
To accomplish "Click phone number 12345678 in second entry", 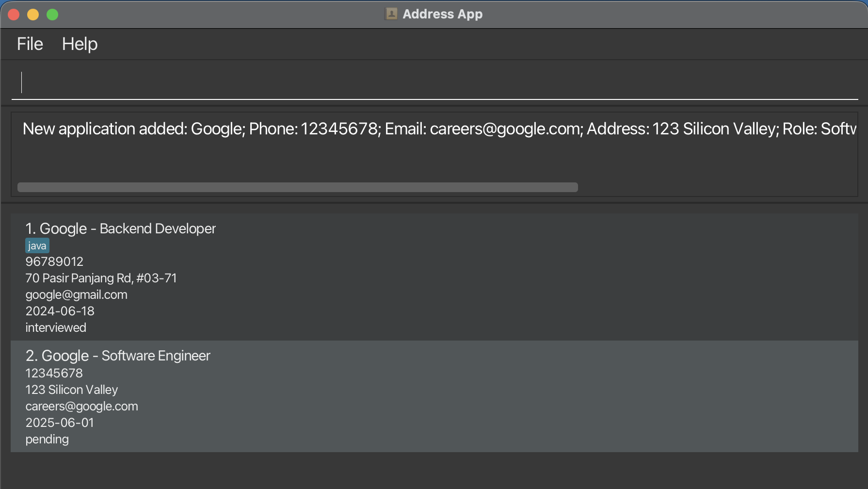I will (54, 374).
